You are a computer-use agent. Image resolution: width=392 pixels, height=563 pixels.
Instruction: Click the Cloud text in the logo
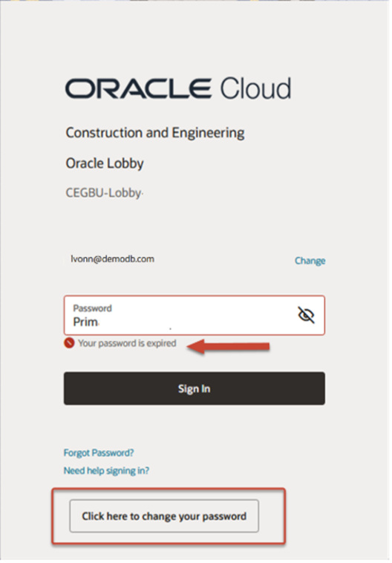click(x=255, y=88)
